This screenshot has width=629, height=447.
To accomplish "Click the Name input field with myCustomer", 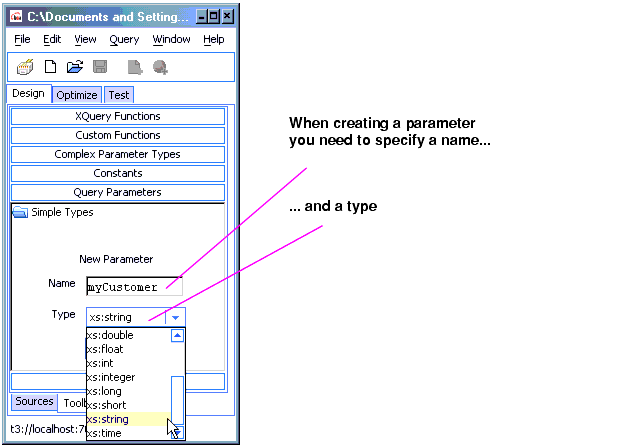I will 134,286.
